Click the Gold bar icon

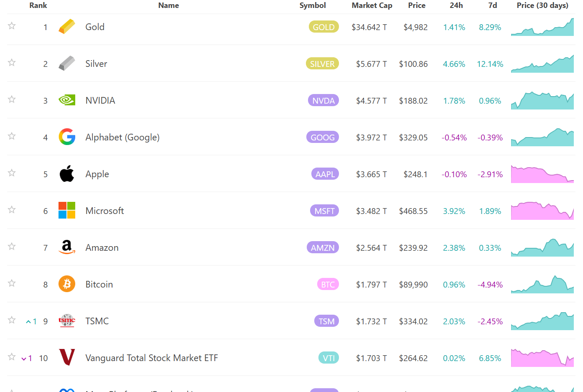pyautogui.click(x=67, y=27)
